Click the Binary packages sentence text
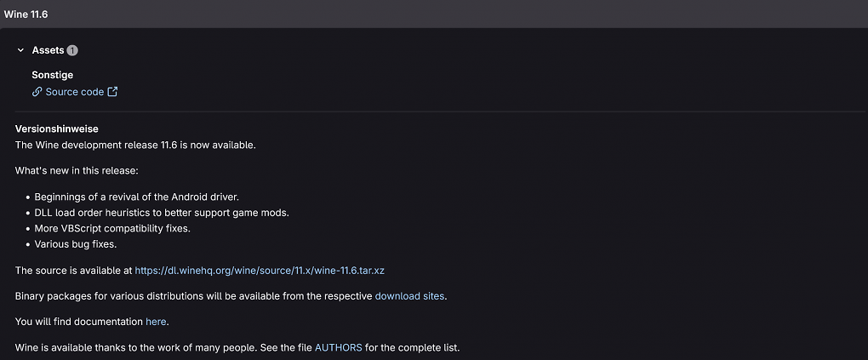 (231, 296)
